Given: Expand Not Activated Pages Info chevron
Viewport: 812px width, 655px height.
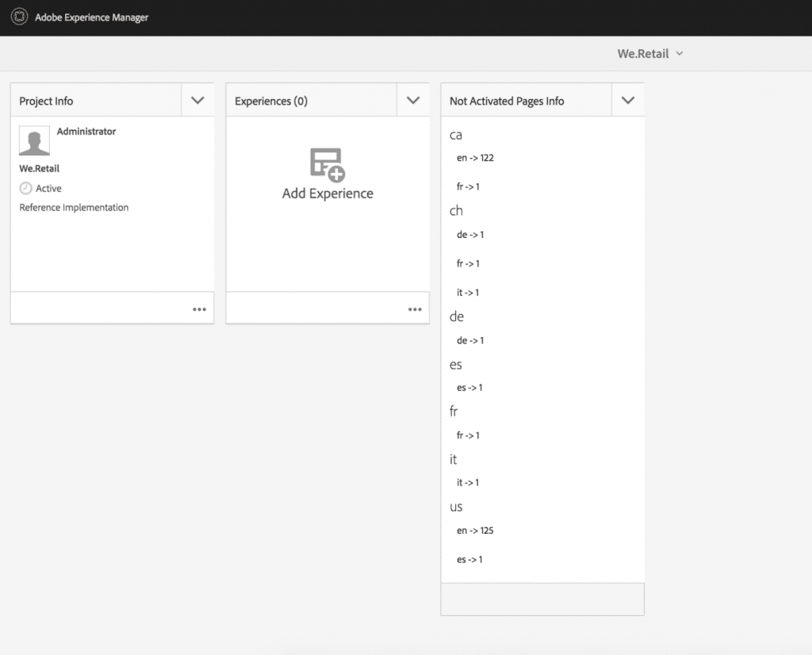Looking at the screenshot, I should point(628,101).
